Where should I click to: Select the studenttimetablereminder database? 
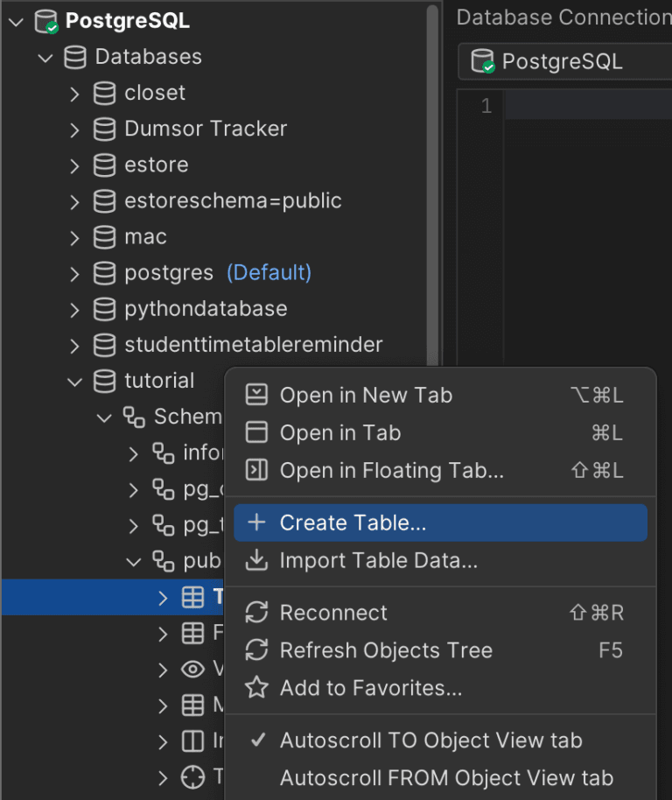253,345
